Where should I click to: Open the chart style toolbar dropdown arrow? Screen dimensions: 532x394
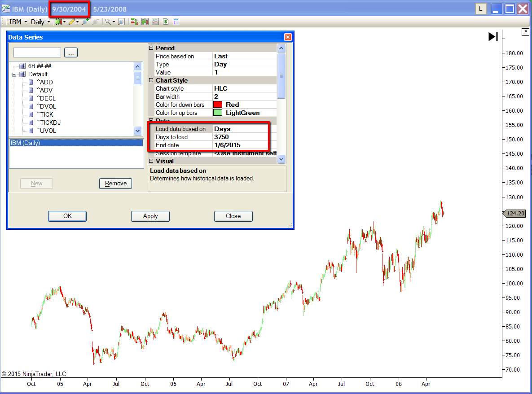(65, 22)
